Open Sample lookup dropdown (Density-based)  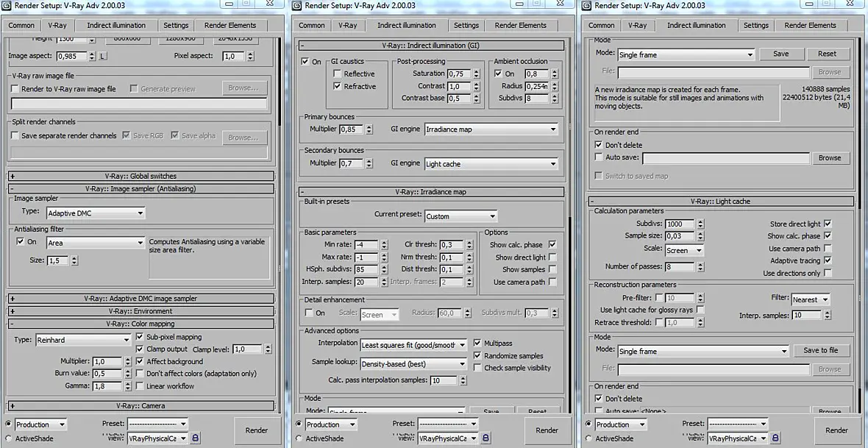413,364
